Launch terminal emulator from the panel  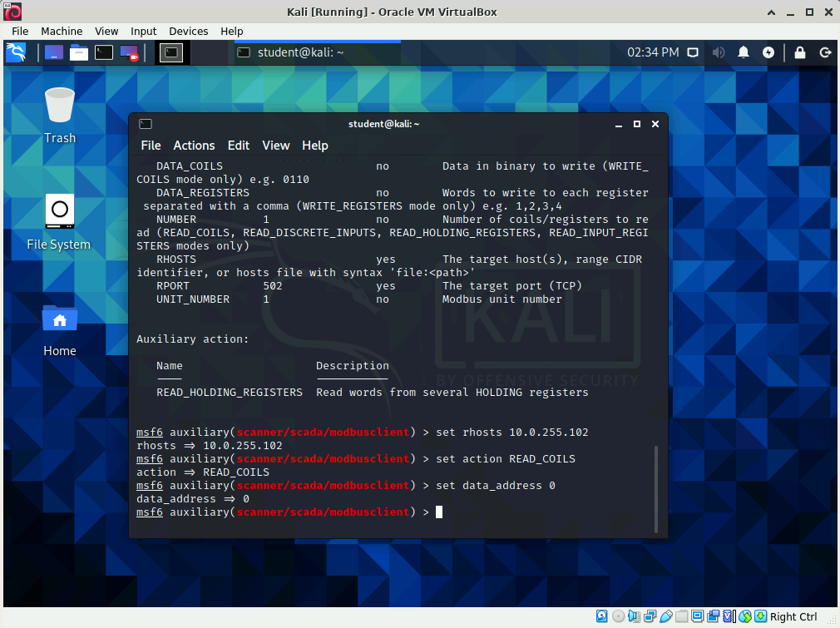click(104, 52)
